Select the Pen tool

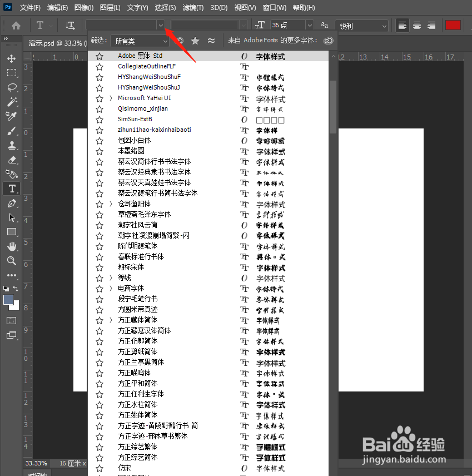click(12, 203)
